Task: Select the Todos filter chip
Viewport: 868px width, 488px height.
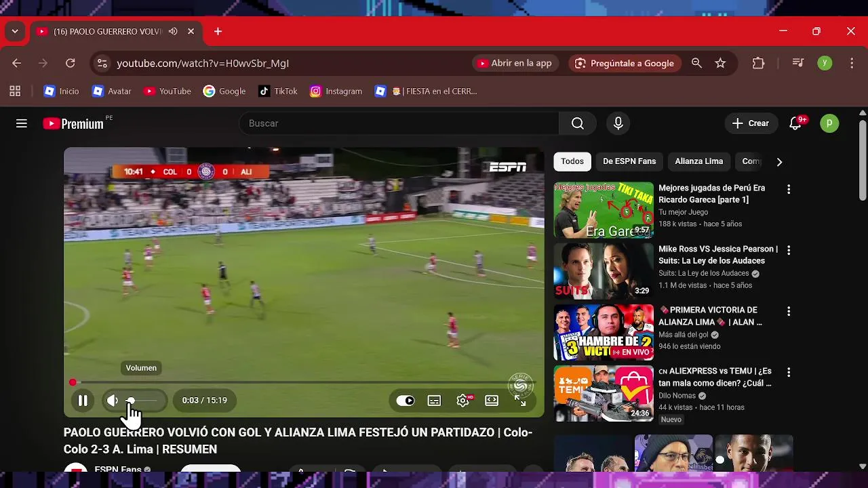Action: pos(572,161)
